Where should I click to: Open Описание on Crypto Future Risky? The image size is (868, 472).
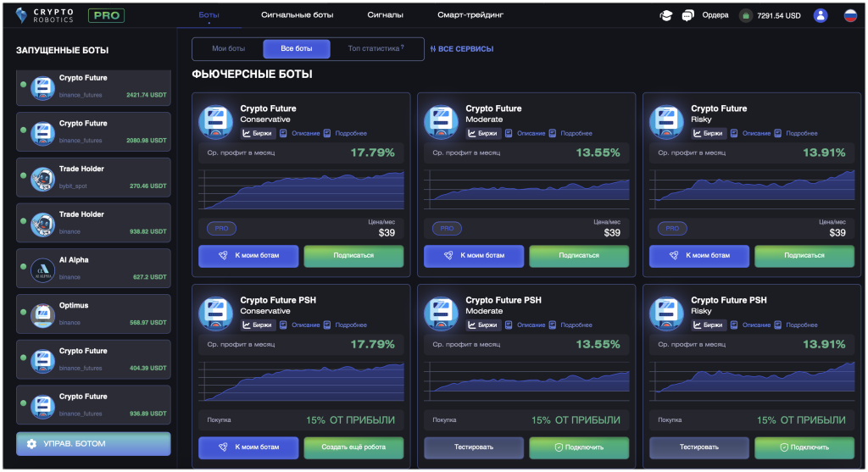tap(756, 133)
